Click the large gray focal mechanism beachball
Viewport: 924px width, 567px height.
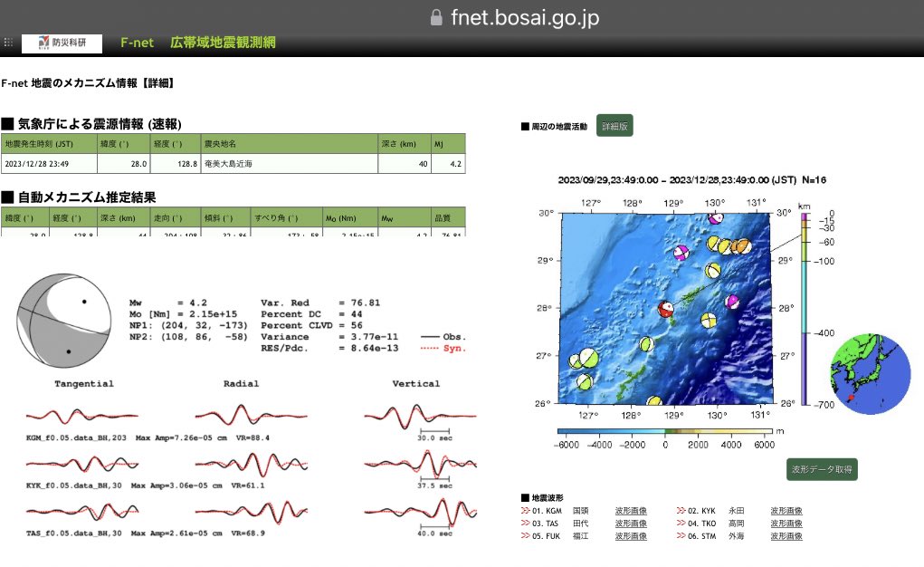coord(63,321)
